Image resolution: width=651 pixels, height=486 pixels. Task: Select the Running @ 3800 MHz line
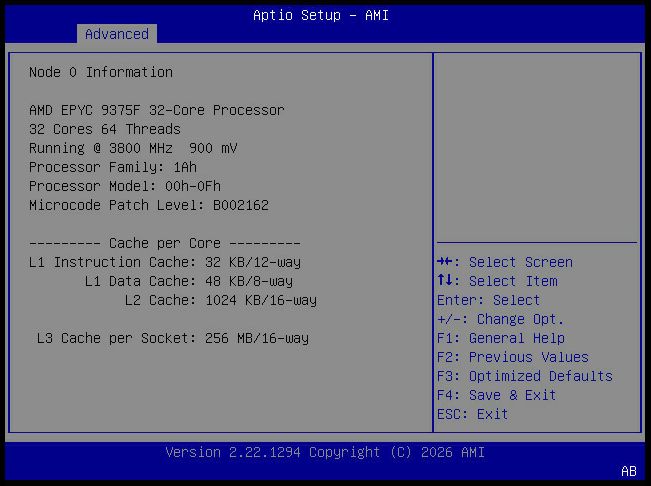[x=133, y=149]
